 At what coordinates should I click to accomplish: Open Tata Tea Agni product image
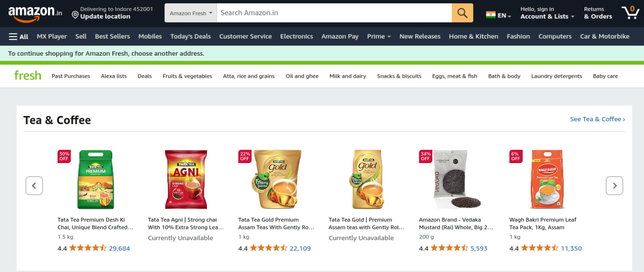coord(186,180)
